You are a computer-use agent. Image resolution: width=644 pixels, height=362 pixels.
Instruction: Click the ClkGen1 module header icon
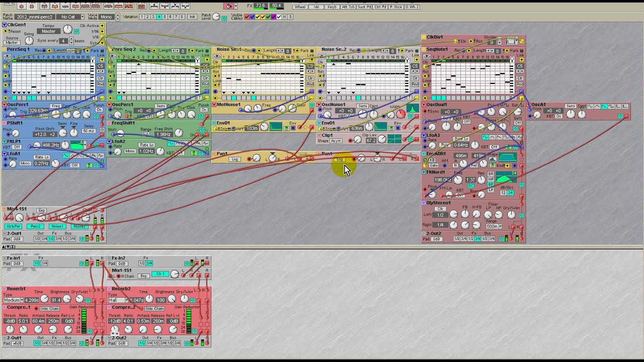(4, 25)
